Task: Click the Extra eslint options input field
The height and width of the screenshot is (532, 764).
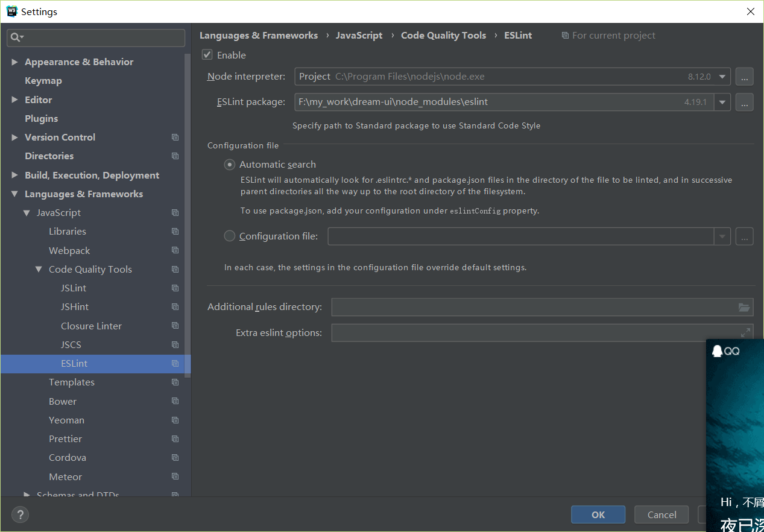Action: click(534, 332)
